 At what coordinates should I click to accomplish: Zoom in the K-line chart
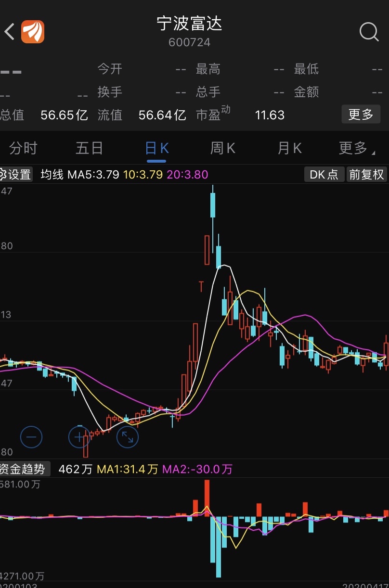click(x=79, y=437)
